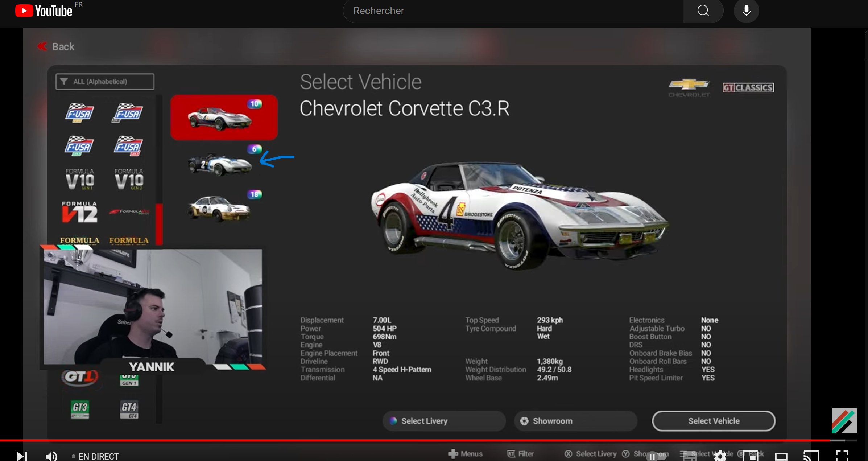Click the channel watermark logo
Screen dimensions: 868x461
844,421
